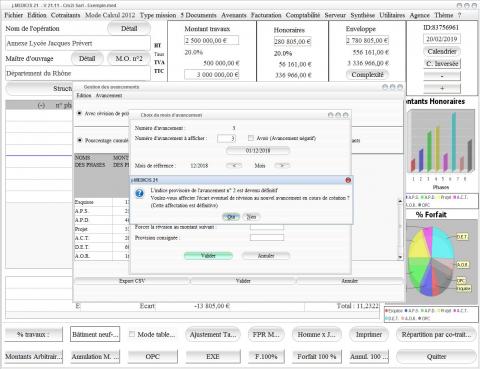
Task: Check the Avoir (Avancement négatif) checkbox
Action: click(251, 138)
